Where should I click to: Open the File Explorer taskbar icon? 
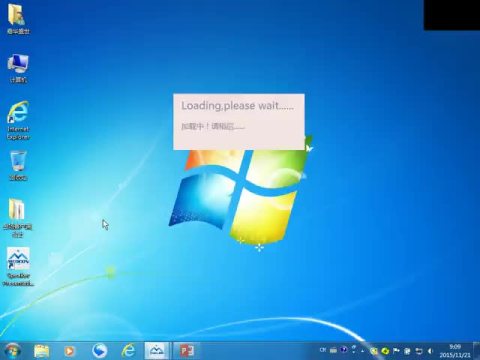[41, 351]
